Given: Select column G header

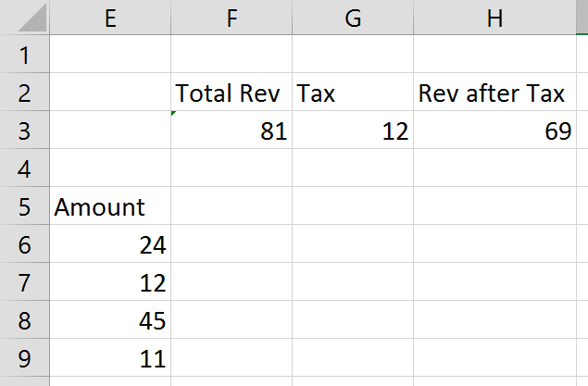Looking at the screenshot, I should point(352,17).
